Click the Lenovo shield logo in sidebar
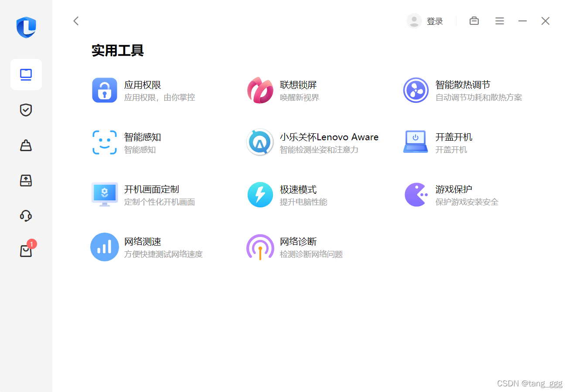The image size is (569, 392). coord(26,27)
